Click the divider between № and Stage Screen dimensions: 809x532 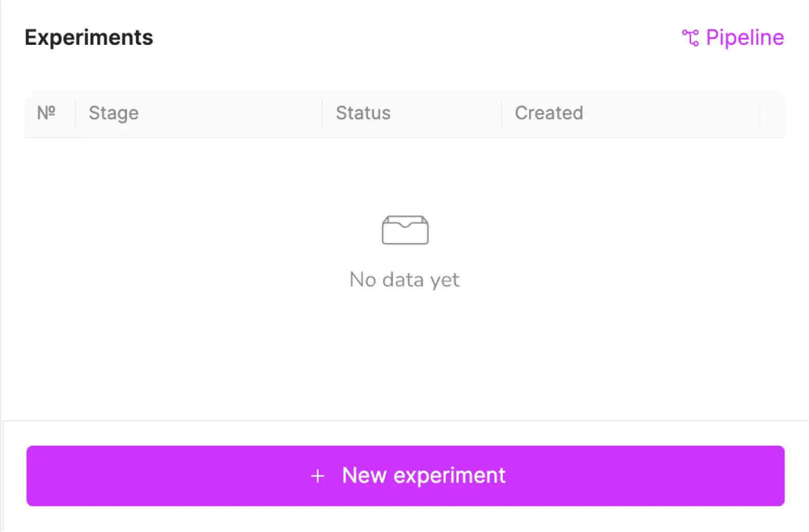(x=75, y=113)
